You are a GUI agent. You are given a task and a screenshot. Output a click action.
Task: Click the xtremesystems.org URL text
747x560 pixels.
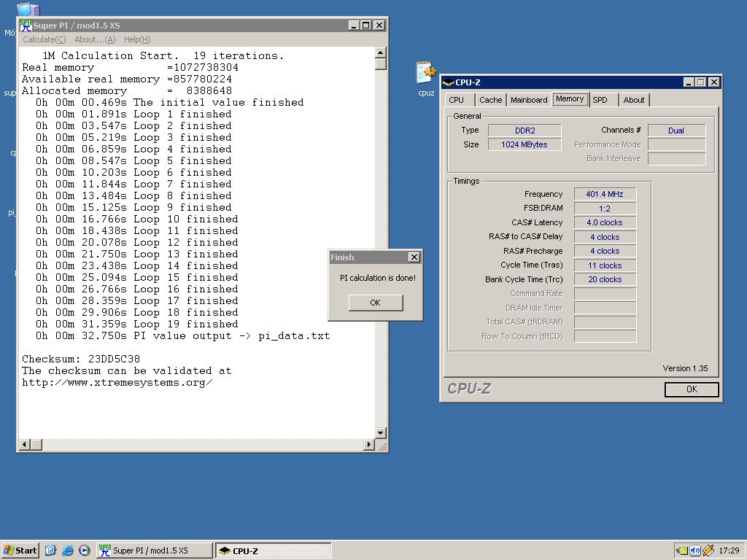pyautogui.click(x=117, y=383)
